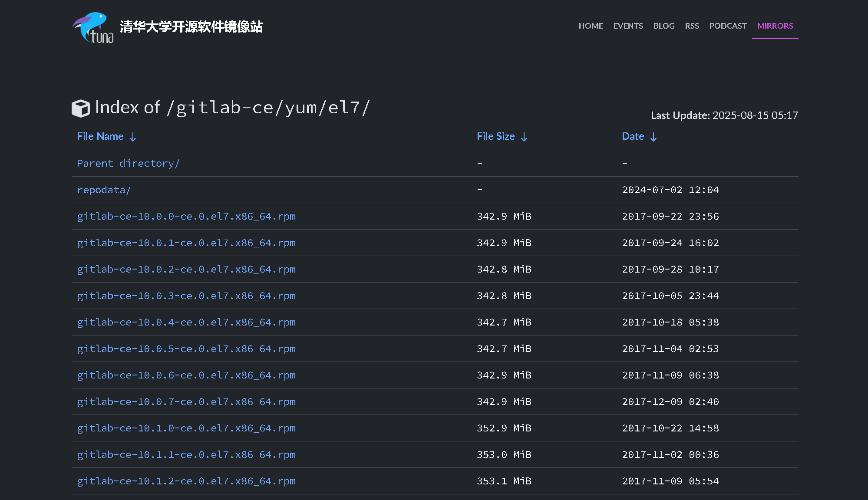This screenshot has height=500, width=868.
Task: Navigate to the Parent directory
Action: (x=128, y=163)
